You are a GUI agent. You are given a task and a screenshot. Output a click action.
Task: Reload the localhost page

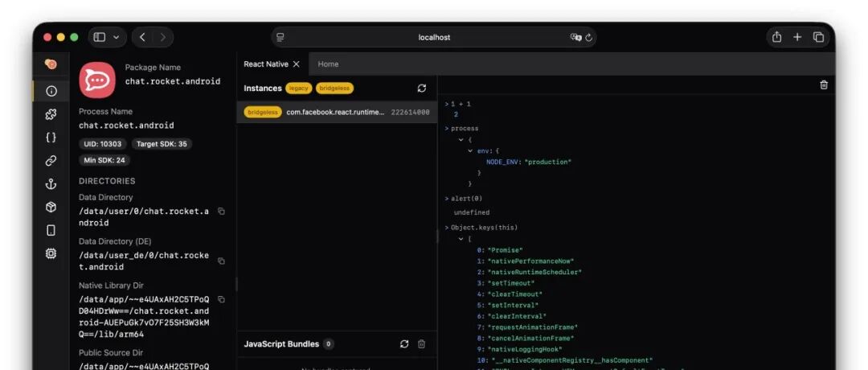coord(588,38)
